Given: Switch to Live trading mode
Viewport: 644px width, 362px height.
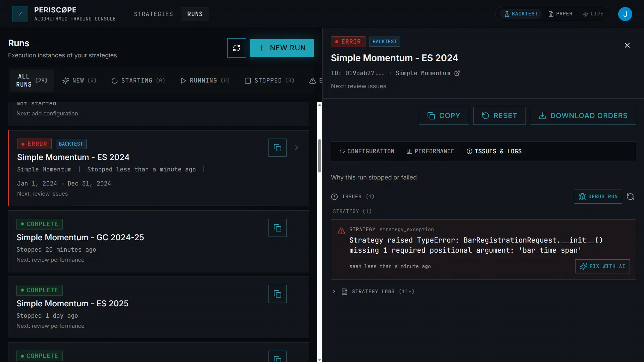Looking at the screenshot, I should click(x=593, y=14).
